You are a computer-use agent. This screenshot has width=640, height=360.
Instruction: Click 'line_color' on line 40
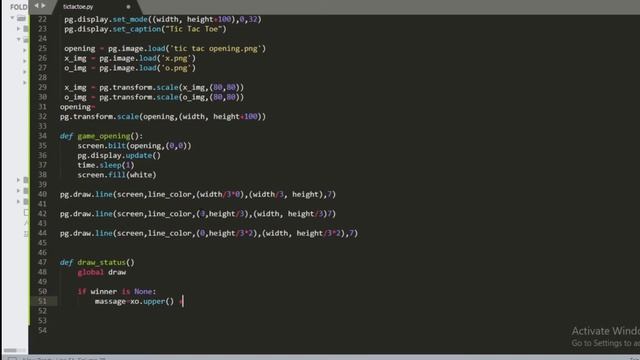click(x=170, y=194)
